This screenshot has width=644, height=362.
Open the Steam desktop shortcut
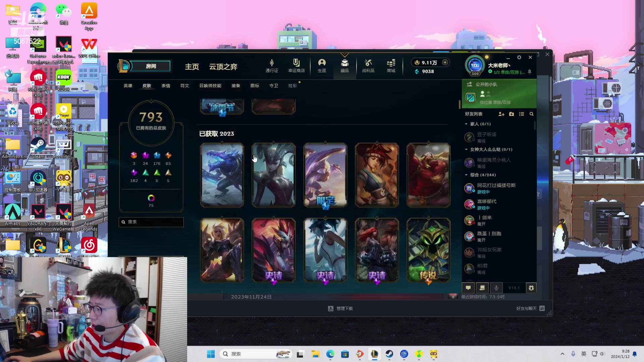pos(38,147)
